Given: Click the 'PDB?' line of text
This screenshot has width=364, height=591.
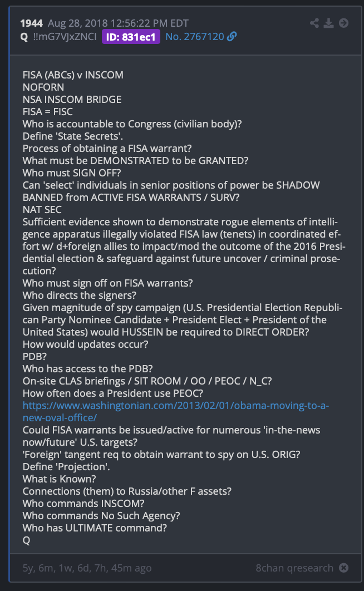Looking at the screenshot, I should pyautogui.click(x=35, y=357).
